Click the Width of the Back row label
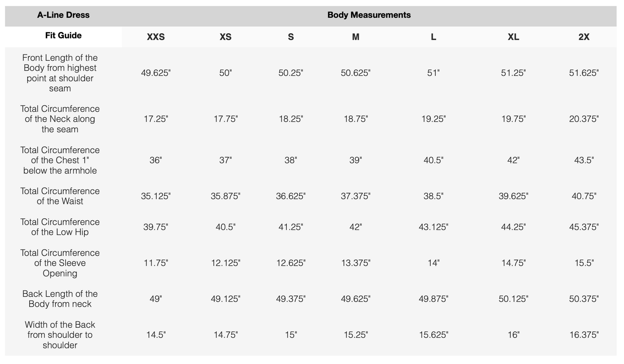Screen dimensions: 624x364 (x=60, y=335)
